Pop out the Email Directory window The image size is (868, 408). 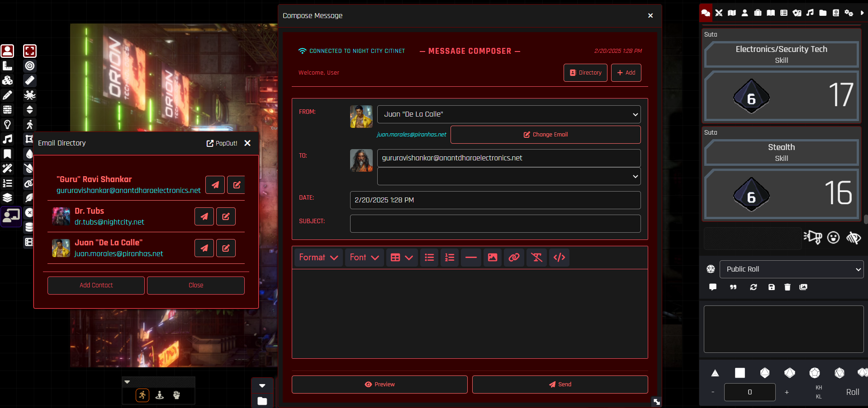click(222, 143)
